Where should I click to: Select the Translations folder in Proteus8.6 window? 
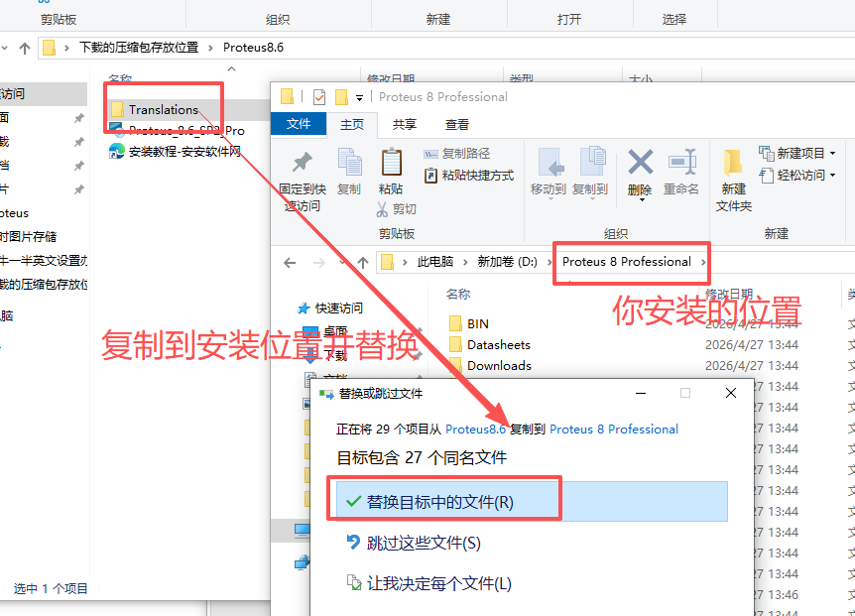(163, 109)
